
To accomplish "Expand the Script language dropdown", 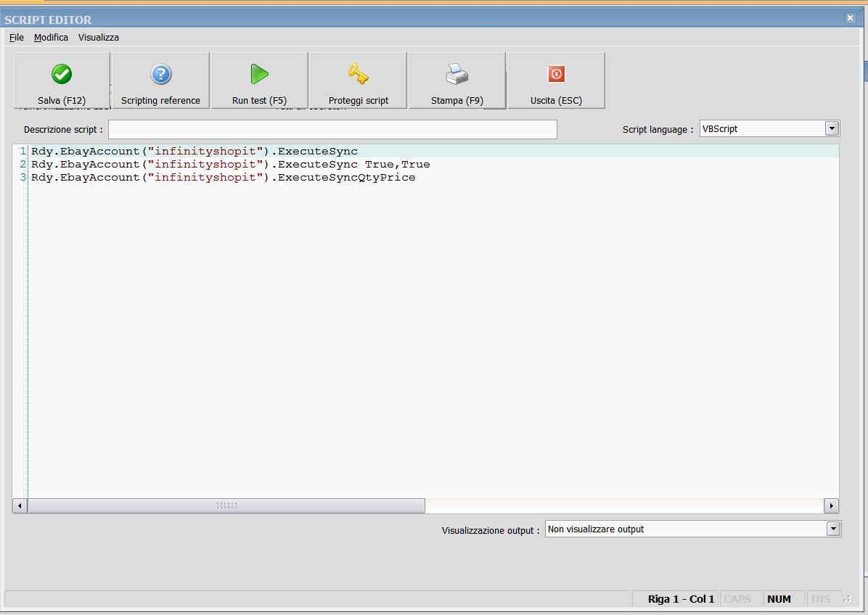I will [x=832, y=128].
